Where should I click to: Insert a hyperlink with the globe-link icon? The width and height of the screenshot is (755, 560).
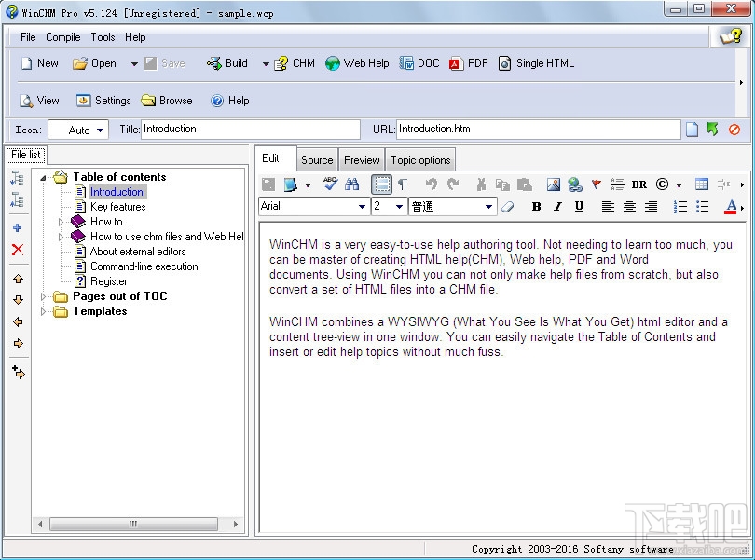(575, 184)
